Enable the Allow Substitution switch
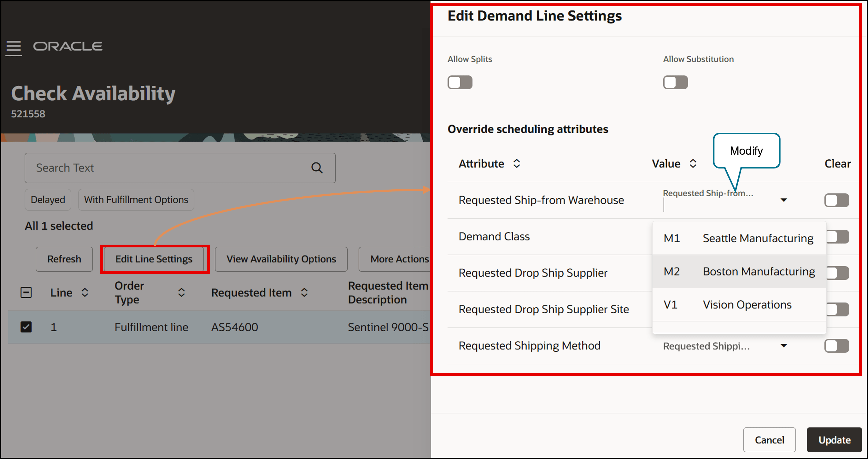Viewport: 868px width, 459px height. (675, 82)
